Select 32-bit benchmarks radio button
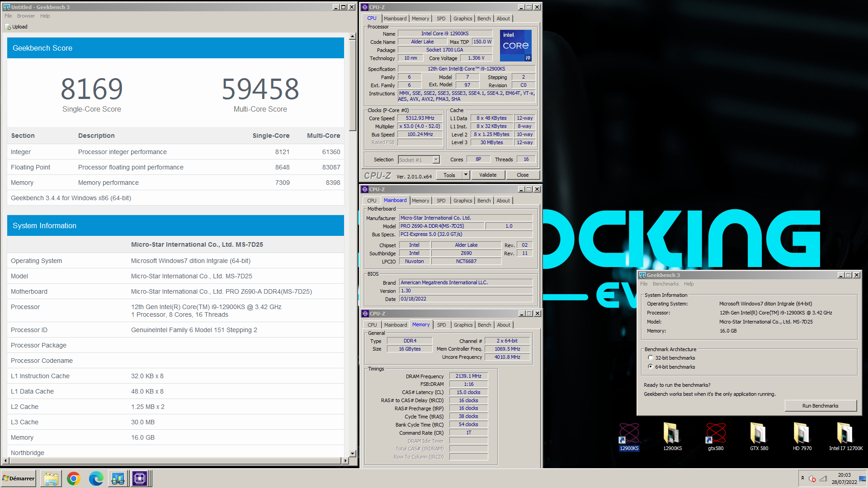The image size is (868, 488). click(651, 357)
